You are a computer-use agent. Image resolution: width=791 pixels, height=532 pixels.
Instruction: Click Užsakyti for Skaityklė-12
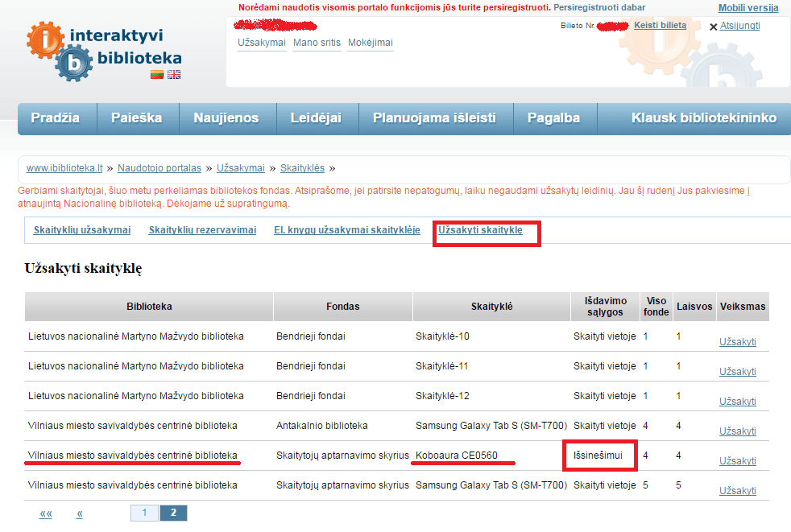(x=738, y=402)
